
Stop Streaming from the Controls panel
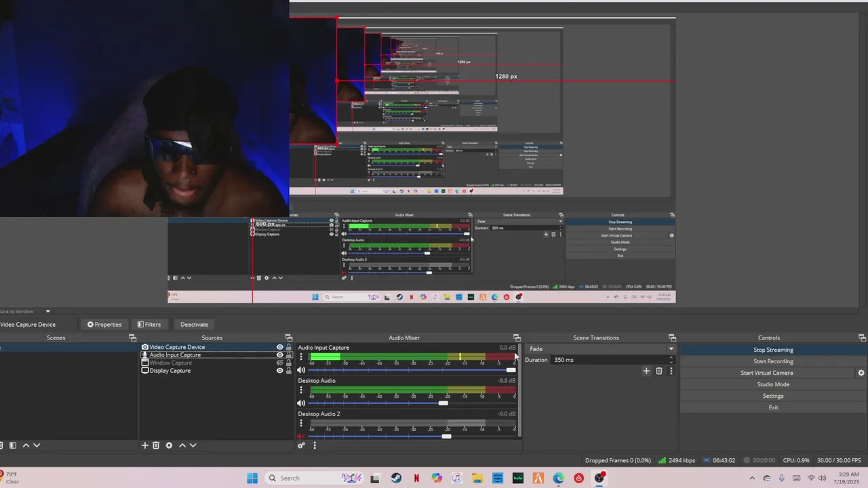click(773, 350)
